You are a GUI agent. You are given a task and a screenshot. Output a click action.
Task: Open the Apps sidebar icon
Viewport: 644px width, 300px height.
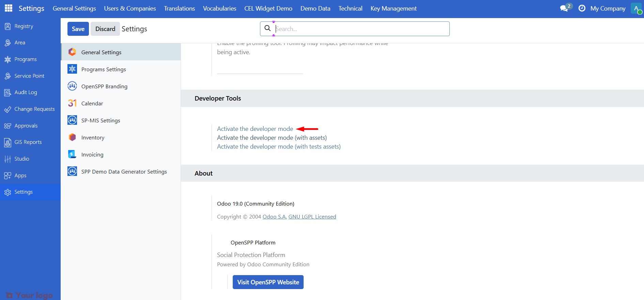tap(7, 176)
